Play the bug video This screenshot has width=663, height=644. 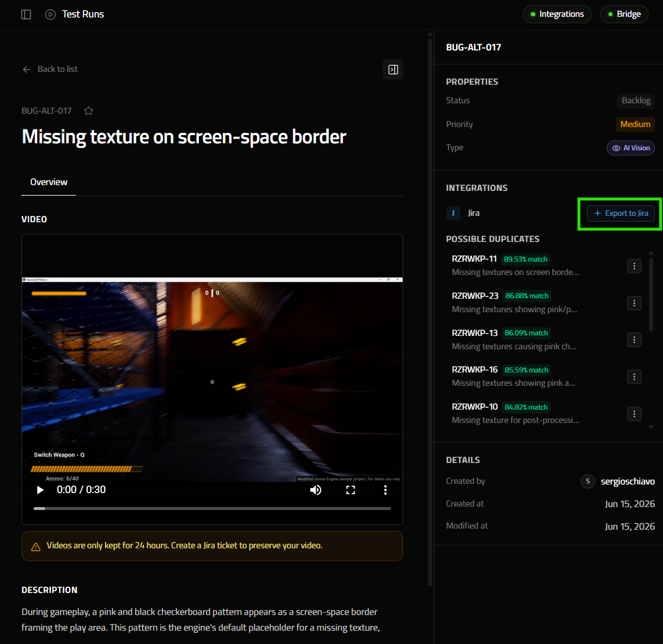(40, 490)
